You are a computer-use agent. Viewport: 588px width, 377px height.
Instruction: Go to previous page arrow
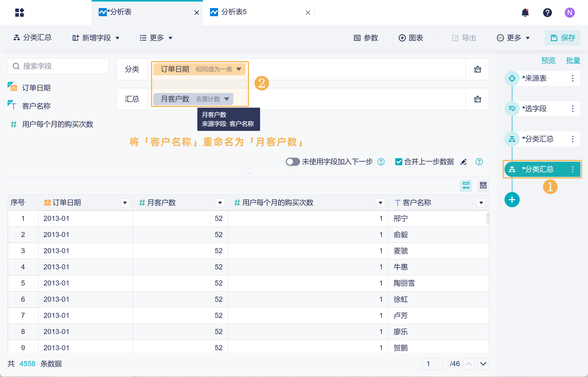tap(468, 364)
